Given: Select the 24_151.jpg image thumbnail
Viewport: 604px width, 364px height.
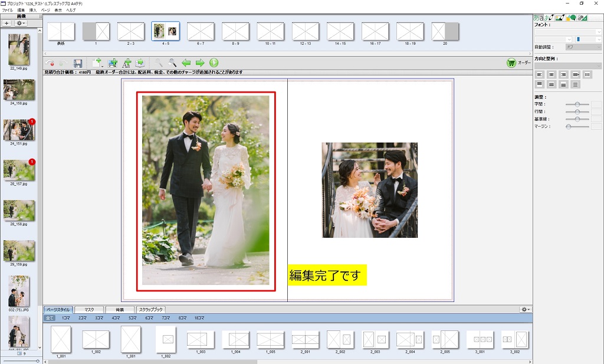Looking at the screenshot, I should click(x=19, y=130).
